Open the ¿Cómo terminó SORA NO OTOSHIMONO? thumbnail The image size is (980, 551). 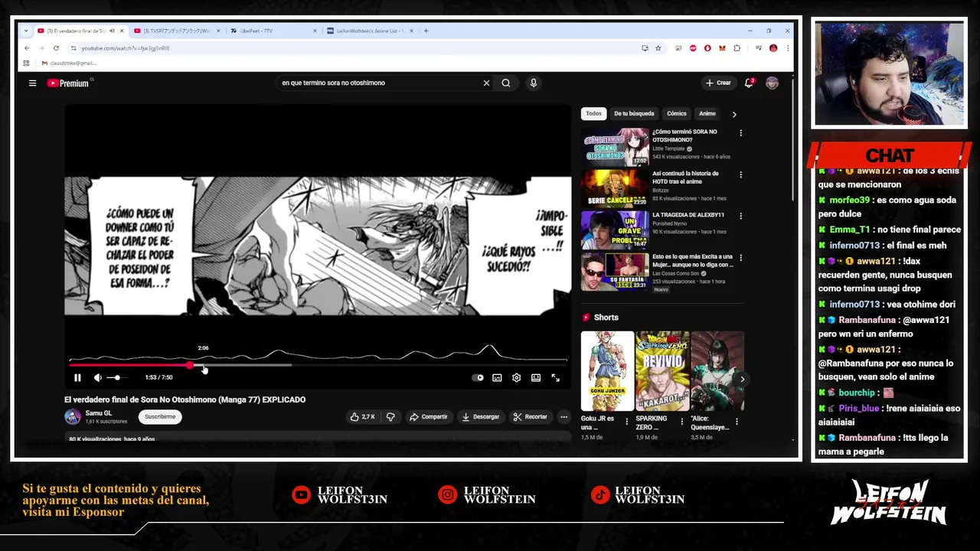coord(615,147)
